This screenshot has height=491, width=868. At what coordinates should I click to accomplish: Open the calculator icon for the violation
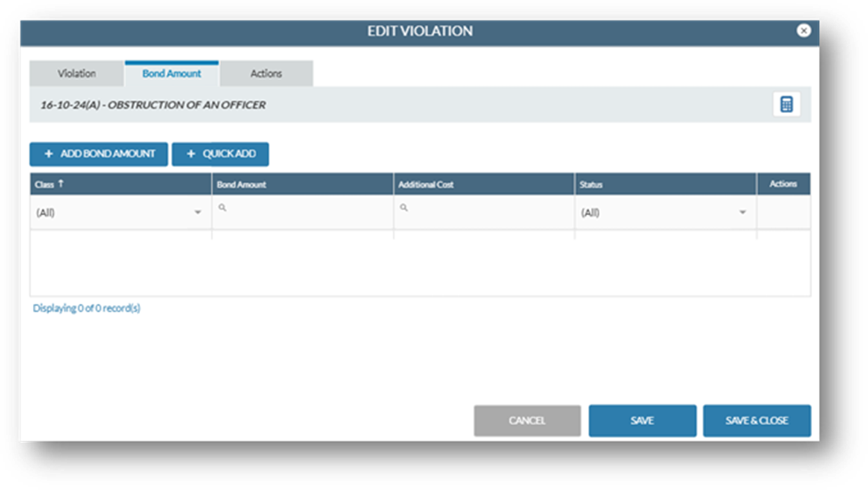[786, 104]
